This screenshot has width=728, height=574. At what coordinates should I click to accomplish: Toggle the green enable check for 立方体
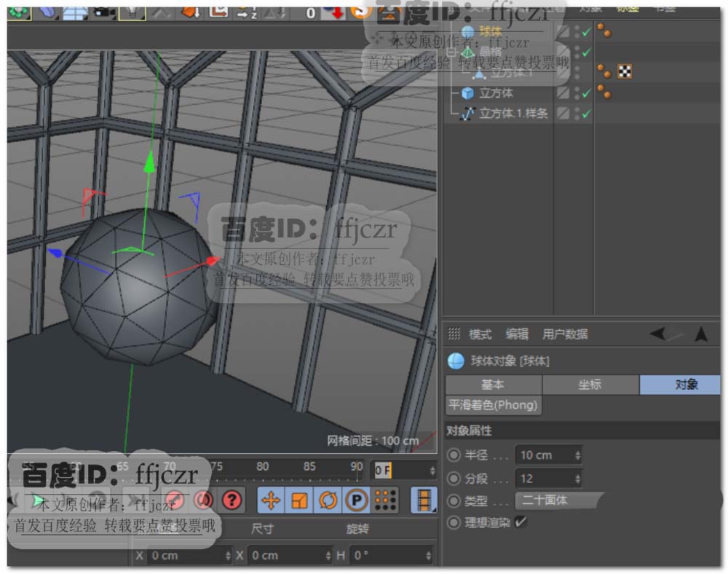point(586,93)
